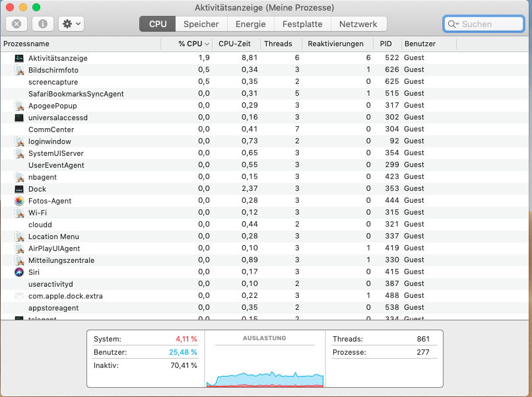The width and height of the screenshot is (532, 397).
Task: Click the loginwindow process icon
Action: (19, 141)
